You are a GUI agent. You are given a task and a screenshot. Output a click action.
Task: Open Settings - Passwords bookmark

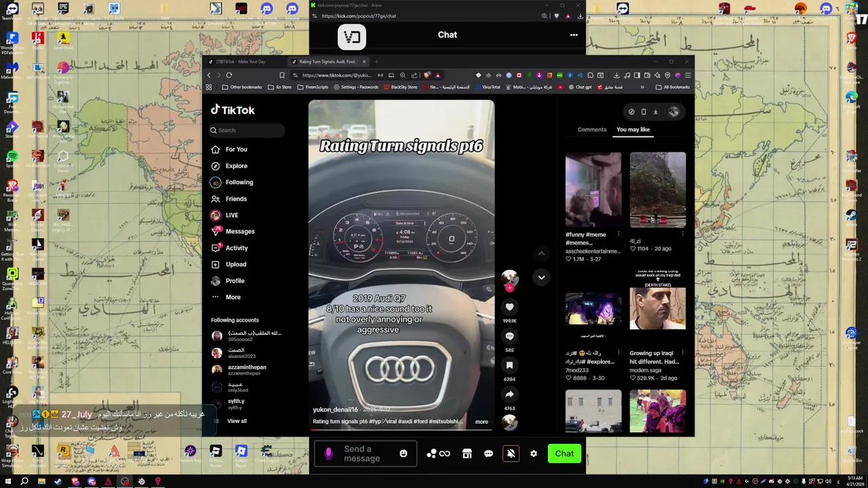click(356, 87)
